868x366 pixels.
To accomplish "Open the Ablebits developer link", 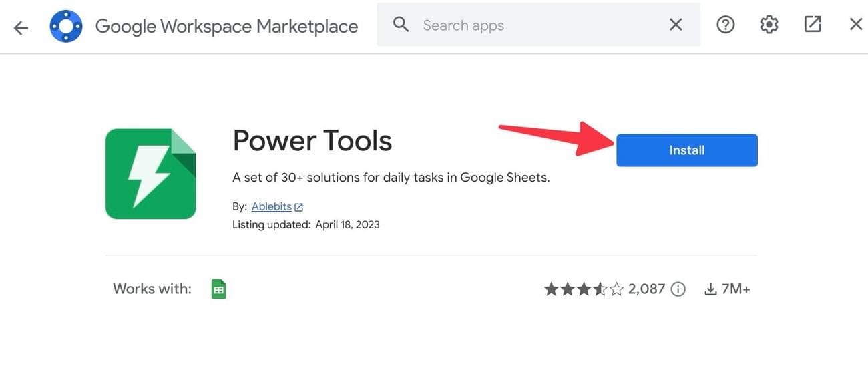I will click(x=271, y=207).
